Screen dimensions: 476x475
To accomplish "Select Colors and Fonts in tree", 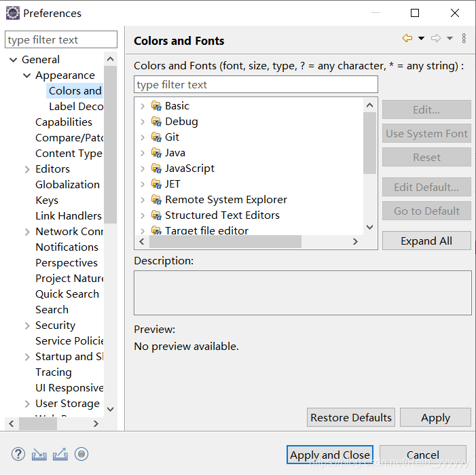I will point(75,91).
